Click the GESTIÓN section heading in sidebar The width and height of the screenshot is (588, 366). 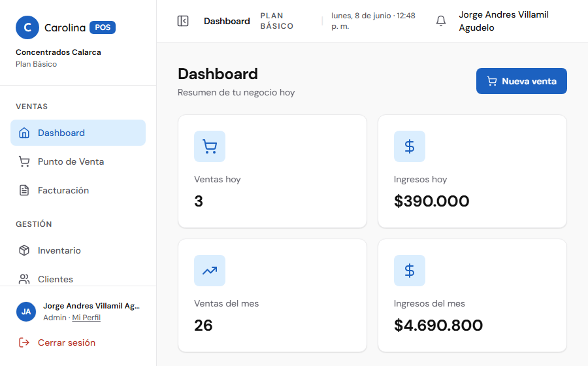pyautogui.click(x=34, y=224)
